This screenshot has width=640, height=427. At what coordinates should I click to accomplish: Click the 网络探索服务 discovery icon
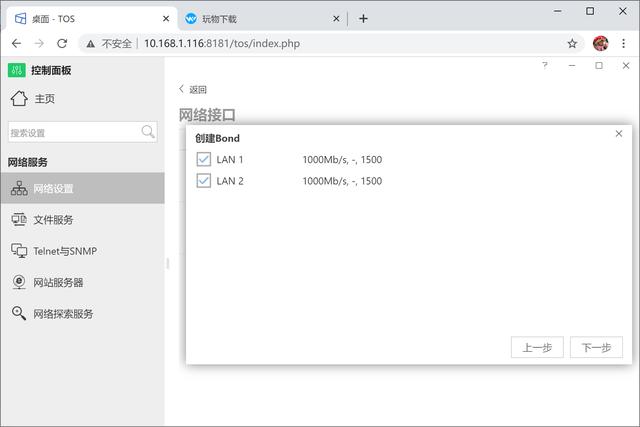click(x=19, y=313)
